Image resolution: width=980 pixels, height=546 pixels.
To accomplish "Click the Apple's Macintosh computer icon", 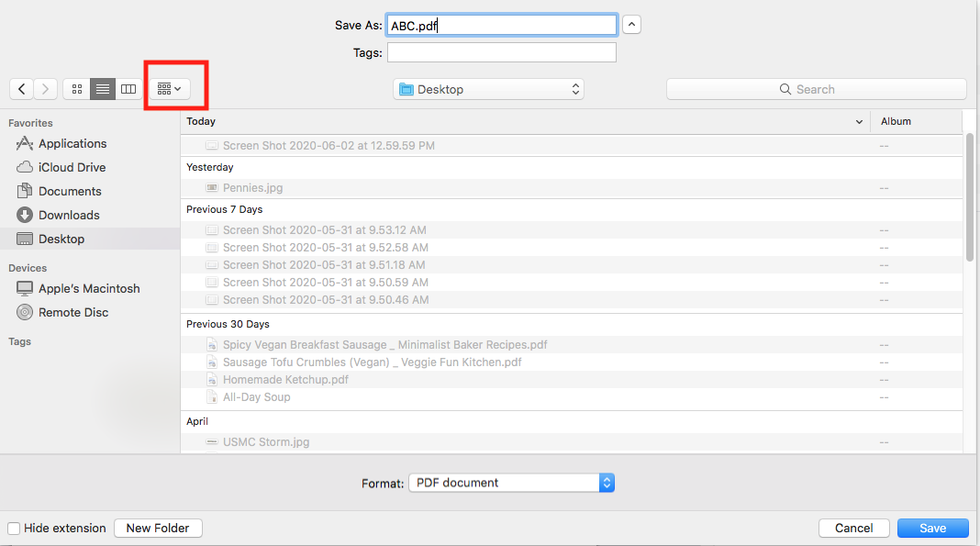I will click(25, 289).
